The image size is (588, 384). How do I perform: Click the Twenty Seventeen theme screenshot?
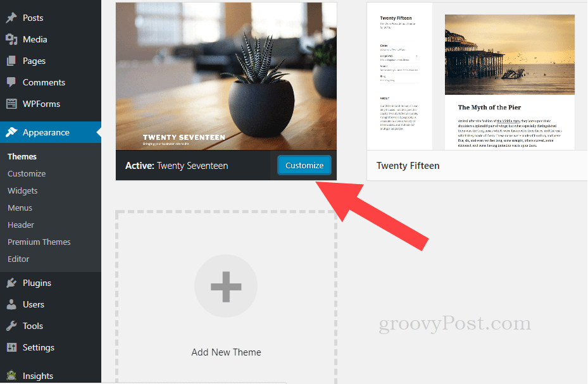(226, 76)
